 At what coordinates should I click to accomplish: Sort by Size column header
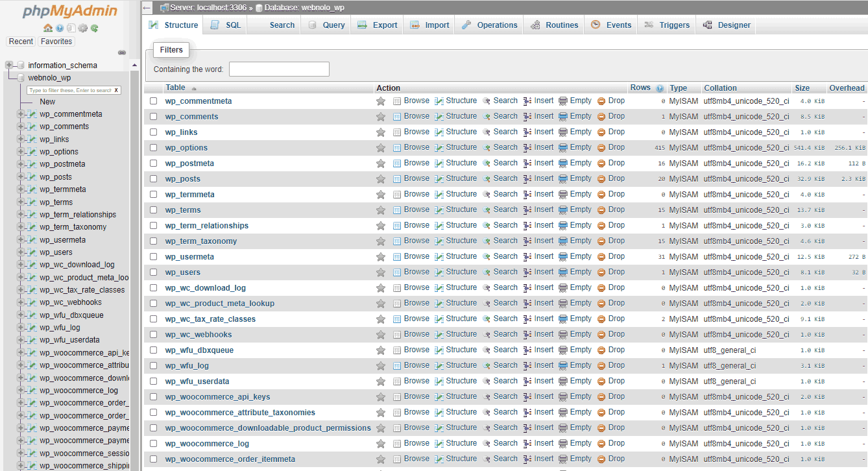[802, 88]
